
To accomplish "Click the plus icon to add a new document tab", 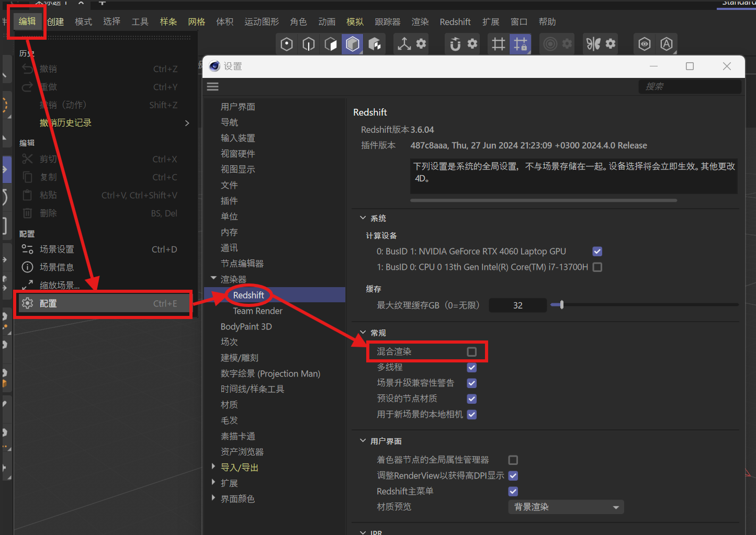I will pyautogui.click(x=102, y=3).
